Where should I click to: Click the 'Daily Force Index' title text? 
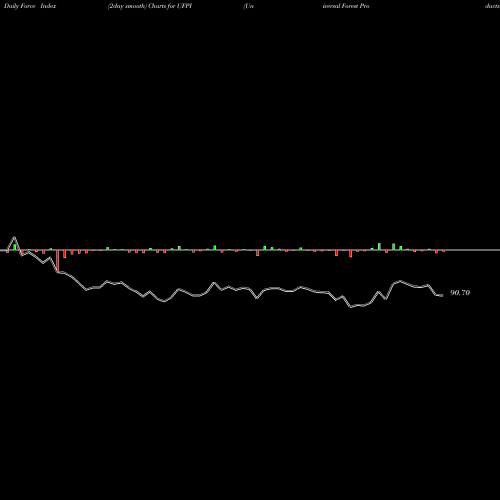pyautogui.click(x=30, y=6)
